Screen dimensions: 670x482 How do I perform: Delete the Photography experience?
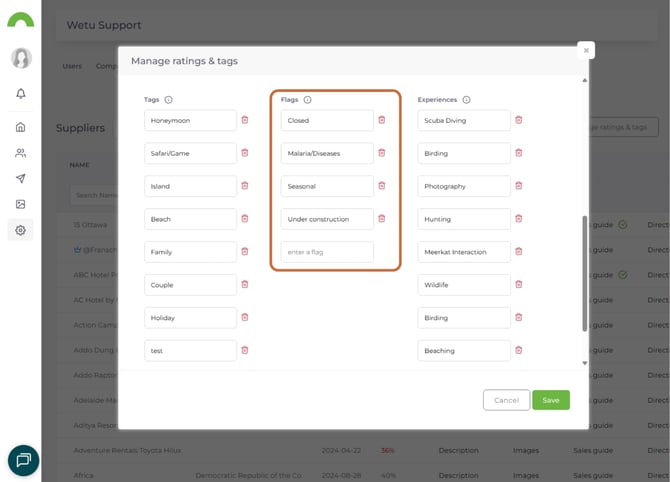[x=519, y=186]
